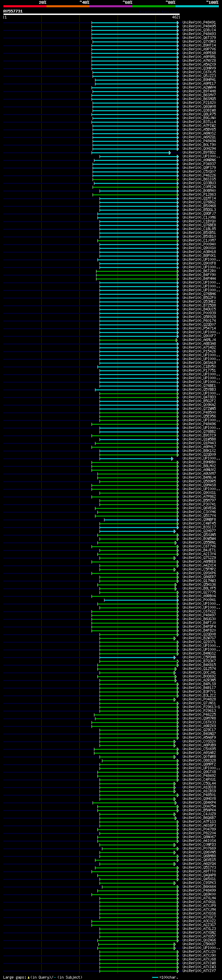Open hit UniRef100_Q6T379
Image resolution: width=222 pixels, height=980 pixels.
199,38
